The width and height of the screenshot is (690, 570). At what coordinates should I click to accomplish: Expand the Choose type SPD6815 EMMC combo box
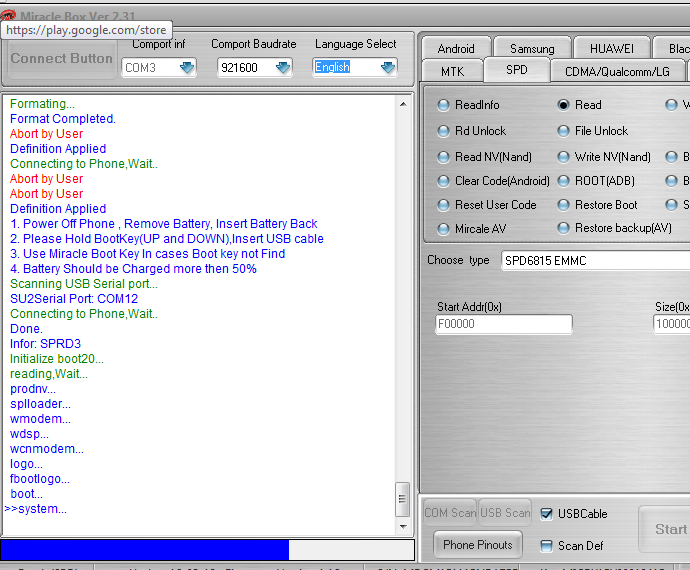[x=595, y=261]
